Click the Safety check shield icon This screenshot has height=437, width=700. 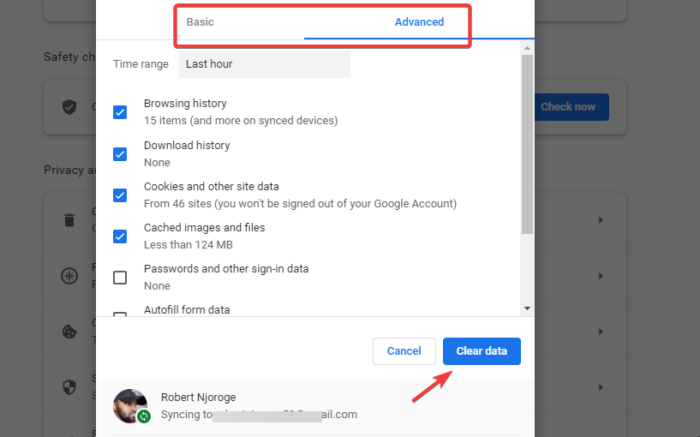pyautogui.click(x=70, y=107)
